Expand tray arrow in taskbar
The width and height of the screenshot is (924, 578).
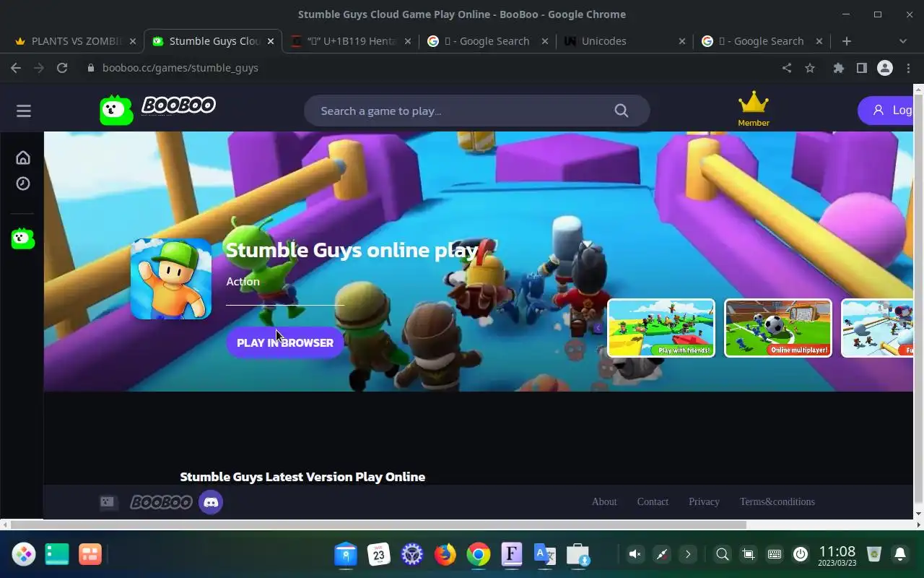[x=688, y=554]
